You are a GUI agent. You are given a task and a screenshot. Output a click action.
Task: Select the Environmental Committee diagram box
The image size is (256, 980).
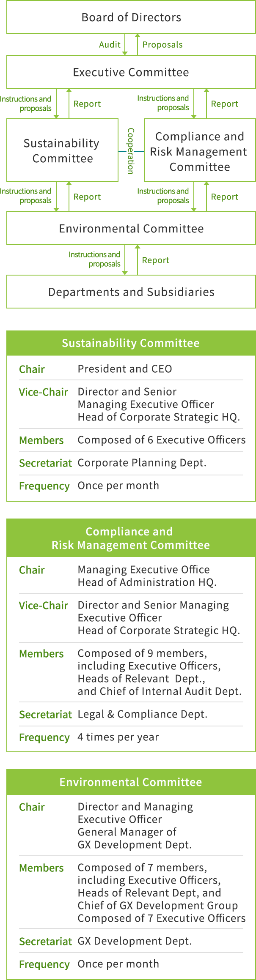click(x=131, y=228)
